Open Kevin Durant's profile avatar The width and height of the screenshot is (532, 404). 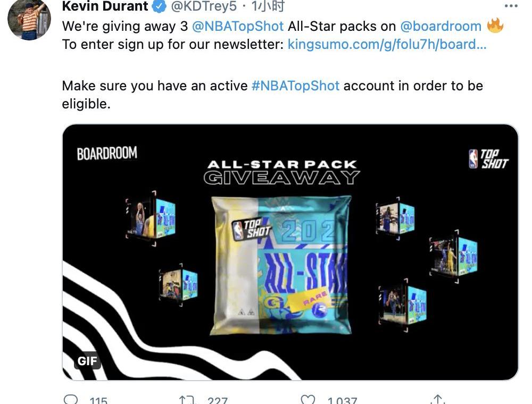[x=29, y=20]
